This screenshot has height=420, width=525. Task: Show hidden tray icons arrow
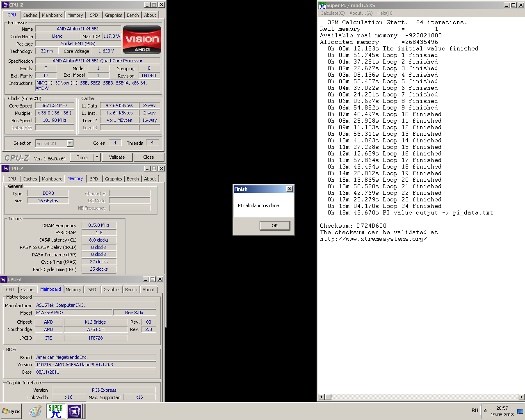pyautogui.click(x=485, y=411)
